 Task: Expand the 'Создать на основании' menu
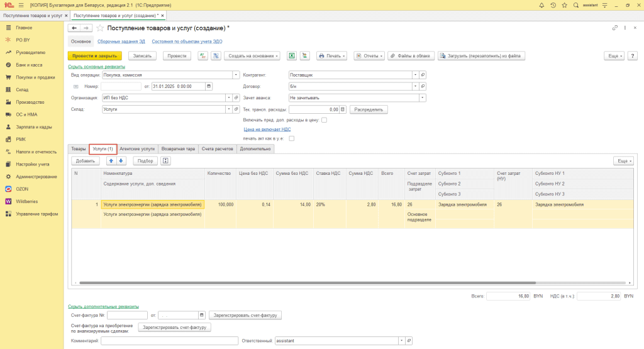point(252,55)
